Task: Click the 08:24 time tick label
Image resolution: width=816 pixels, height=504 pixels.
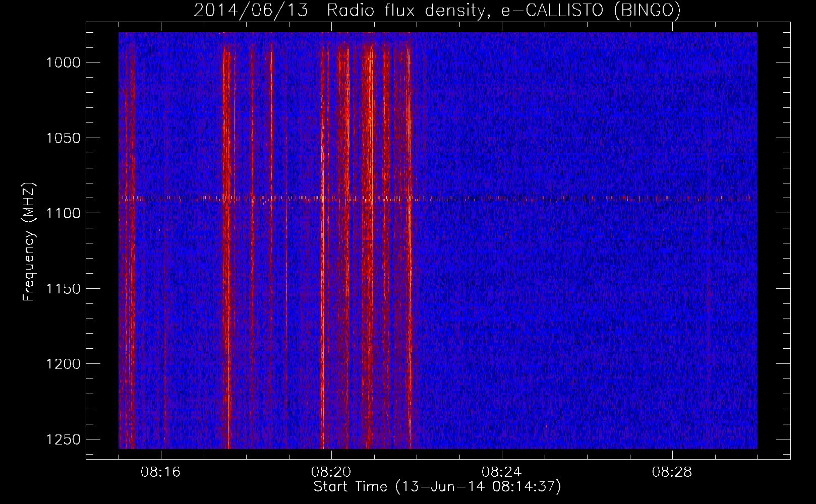Action: pos(502,472)
